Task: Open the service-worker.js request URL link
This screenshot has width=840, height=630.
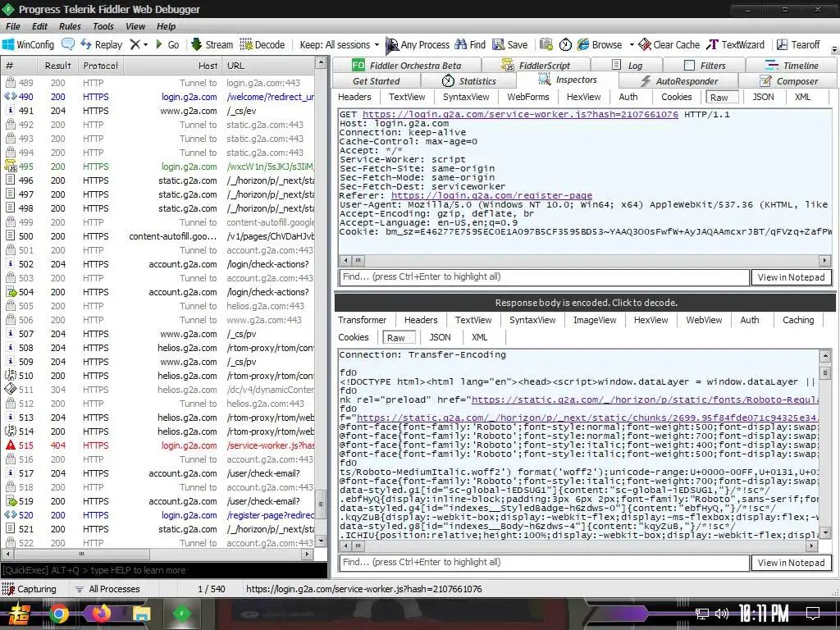Action: (520, 114)
